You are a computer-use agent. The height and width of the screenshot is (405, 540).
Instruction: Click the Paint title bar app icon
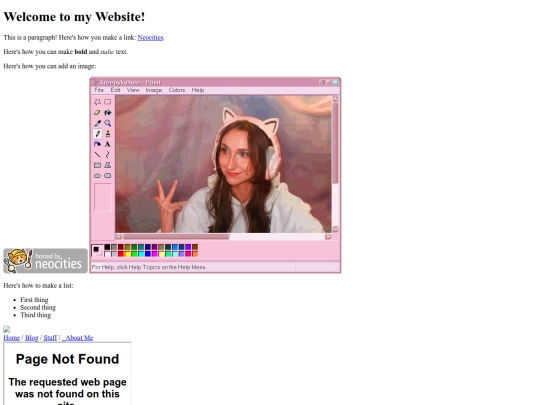pos(95,82)
